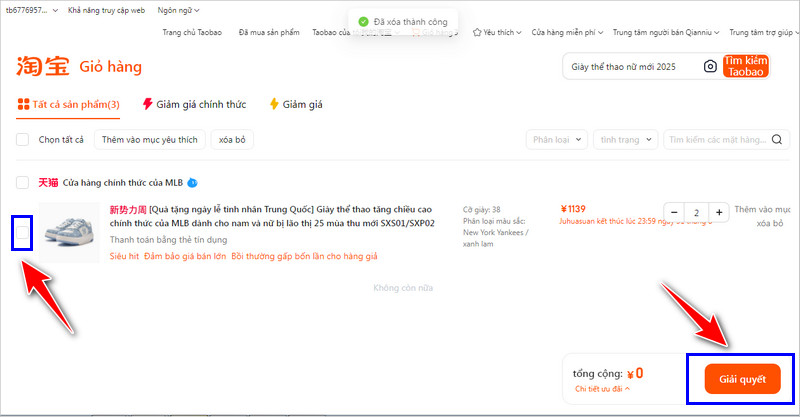Open the tình trạng filter dropdown
This screenshot has height=417, width=800.
626,139
